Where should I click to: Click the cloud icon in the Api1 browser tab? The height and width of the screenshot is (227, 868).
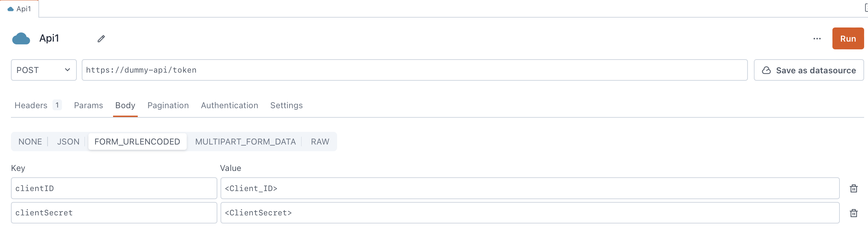tap(10, 8)
